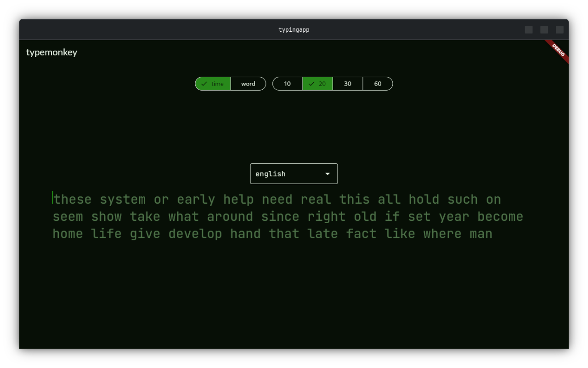Select the 10 duration option
This screenshot has width=588, height=368.
(x=287, y=84)
